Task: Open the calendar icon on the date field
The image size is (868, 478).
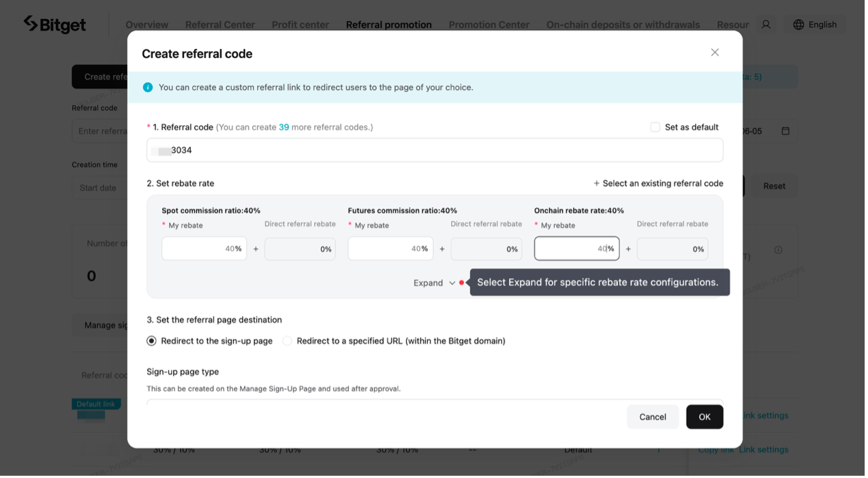Action: coord(786,130)
